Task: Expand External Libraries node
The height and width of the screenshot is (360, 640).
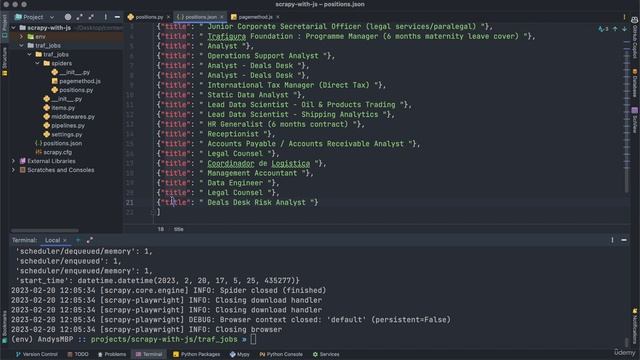Action: pos(13,161)
